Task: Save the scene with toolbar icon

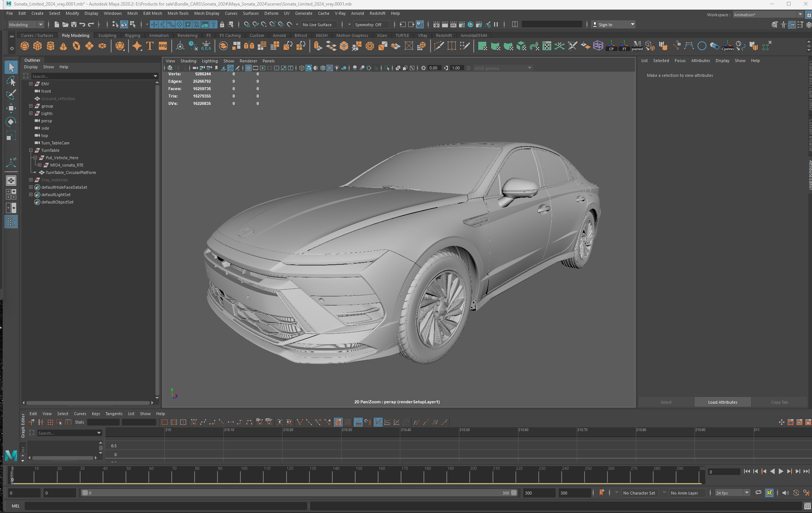Action: [x=73, y=25]
